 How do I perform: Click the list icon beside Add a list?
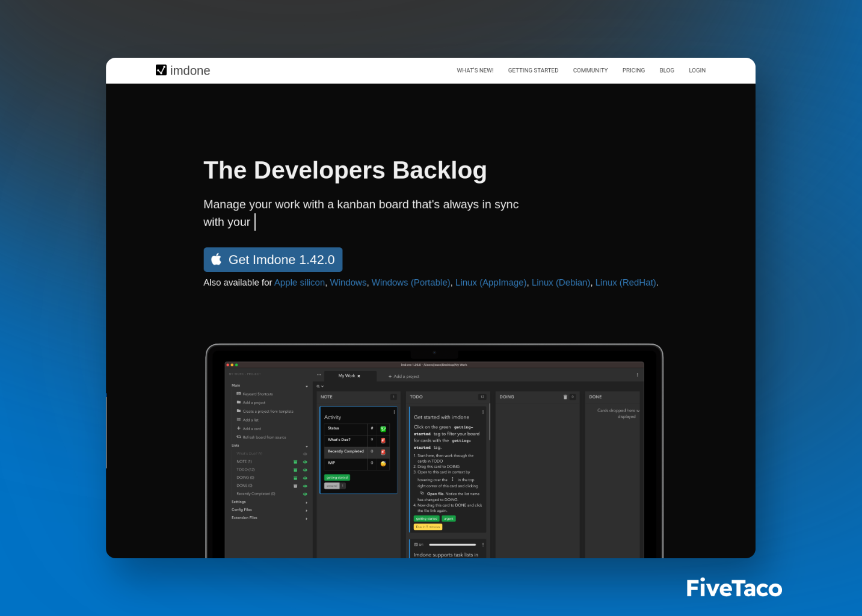click(x=239, y=420)
